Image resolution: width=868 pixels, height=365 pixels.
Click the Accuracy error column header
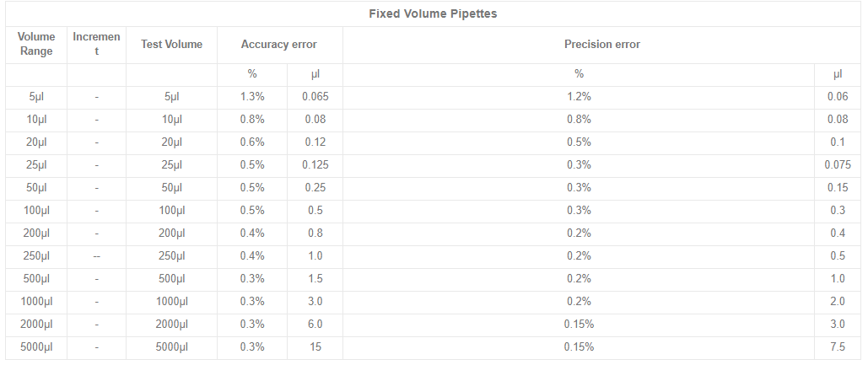(x=279, y=44)
